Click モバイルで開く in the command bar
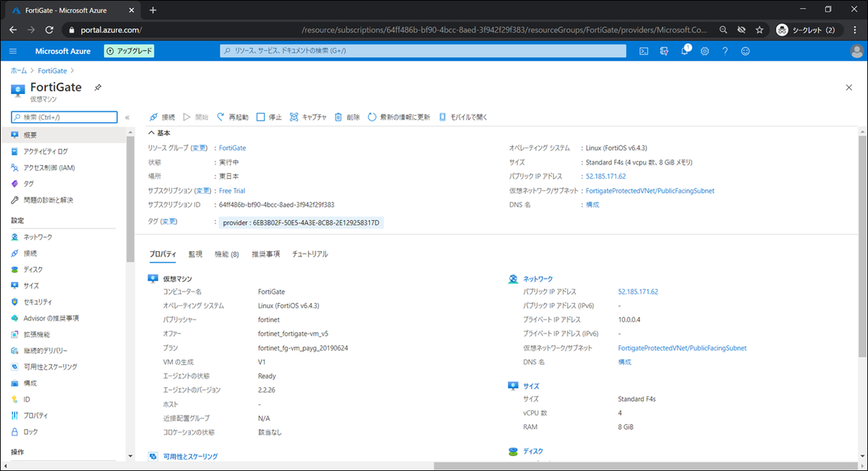This screenshot has width=868, height=471. click(x=464, y=116)
